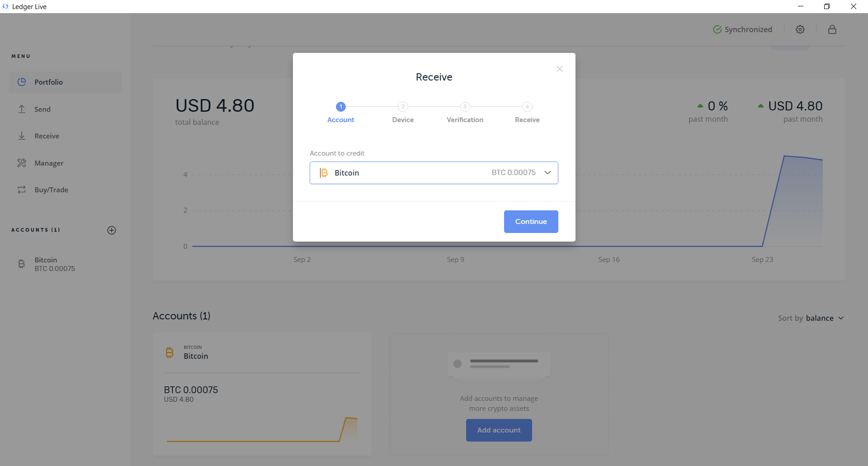Screen dimensions: 868x466
Task: Click the Continue button
Action: pyautogui.click(x=531, y=222)
